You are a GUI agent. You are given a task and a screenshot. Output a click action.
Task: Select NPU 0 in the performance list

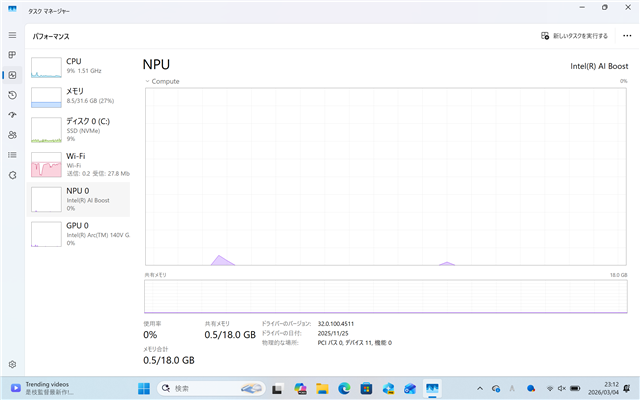pyautogui.click(x=78, y=199)
